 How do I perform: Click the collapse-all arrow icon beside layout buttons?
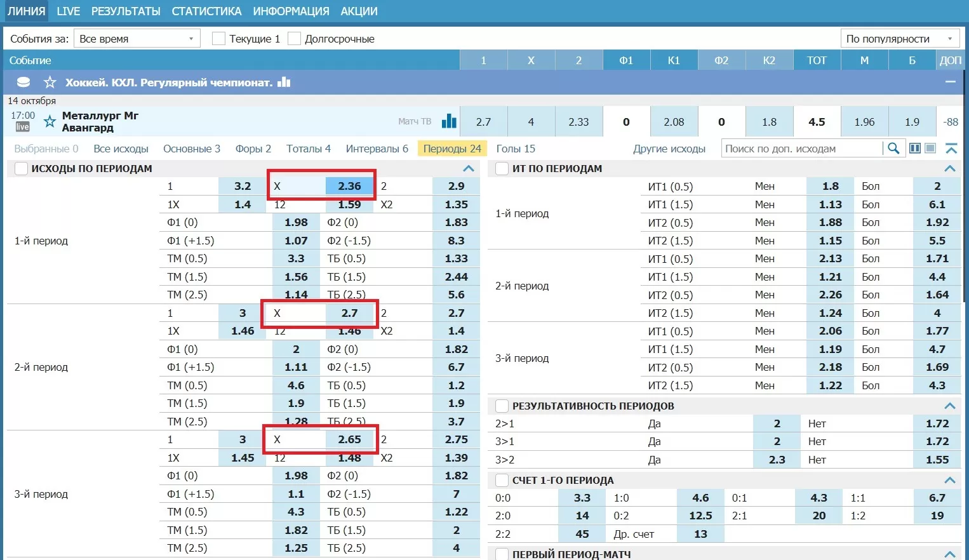pos(951,149)
